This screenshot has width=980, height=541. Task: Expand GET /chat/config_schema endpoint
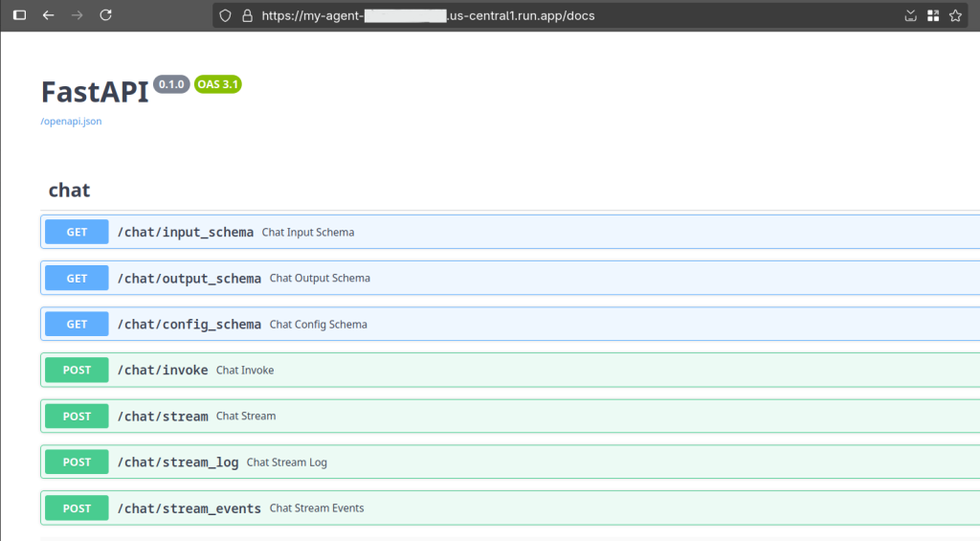[510, 324]
